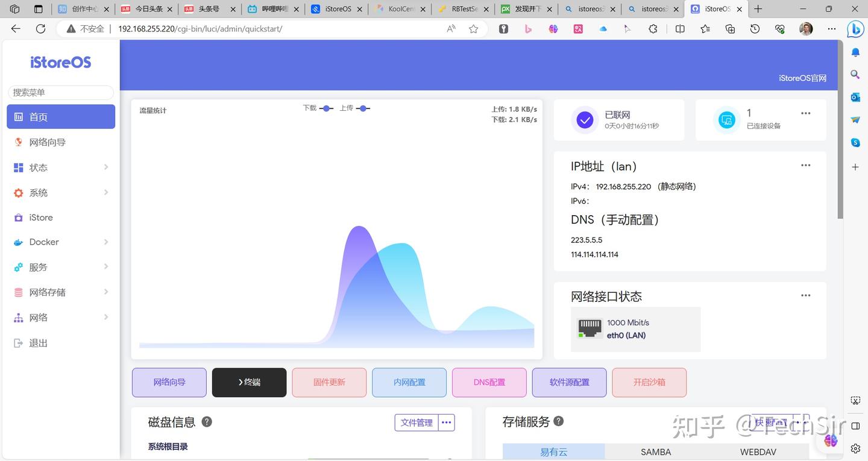Switch to the WEBDAV tab
This screenshot has width=868, height=461.
tap(758, 452)
